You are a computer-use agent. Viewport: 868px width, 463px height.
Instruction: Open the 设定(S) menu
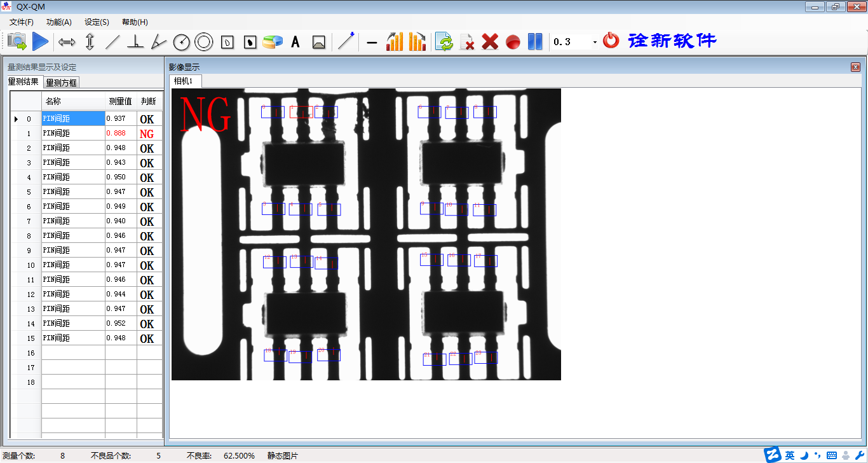97,22
